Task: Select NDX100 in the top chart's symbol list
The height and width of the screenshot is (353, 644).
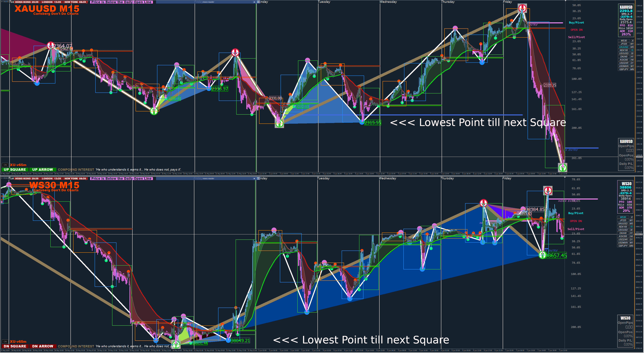Action: pyautogui.click(x=624, y=50)
